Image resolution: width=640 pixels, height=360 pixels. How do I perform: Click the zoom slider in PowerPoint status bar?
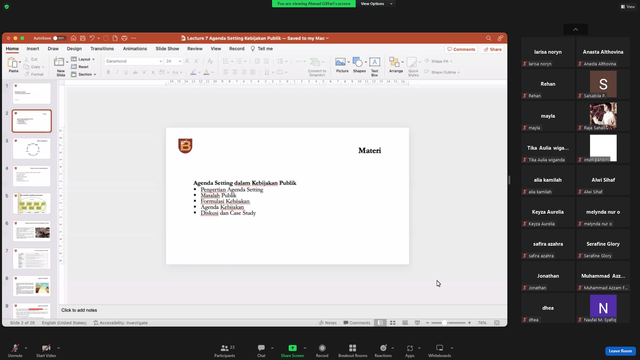click(x=448, y=322)
